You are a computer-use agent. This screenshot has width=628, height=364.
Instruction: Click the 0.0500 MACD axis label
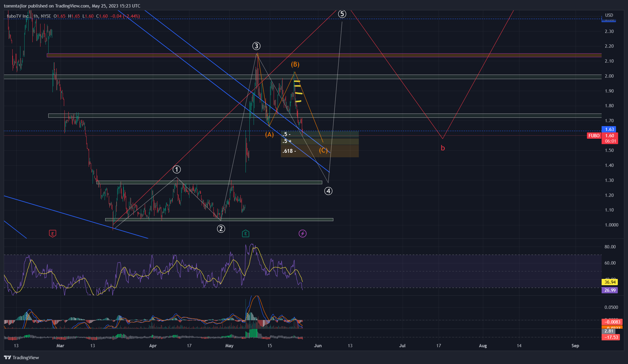coord(611,307)
